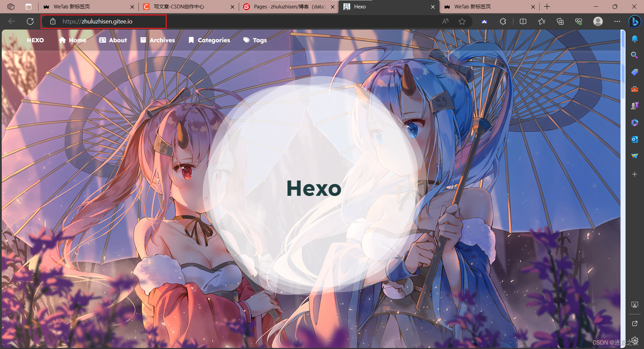Viewport: 644px width, 349px height.
Task: Select the Hexo browser tab
Action: [389, 7]
